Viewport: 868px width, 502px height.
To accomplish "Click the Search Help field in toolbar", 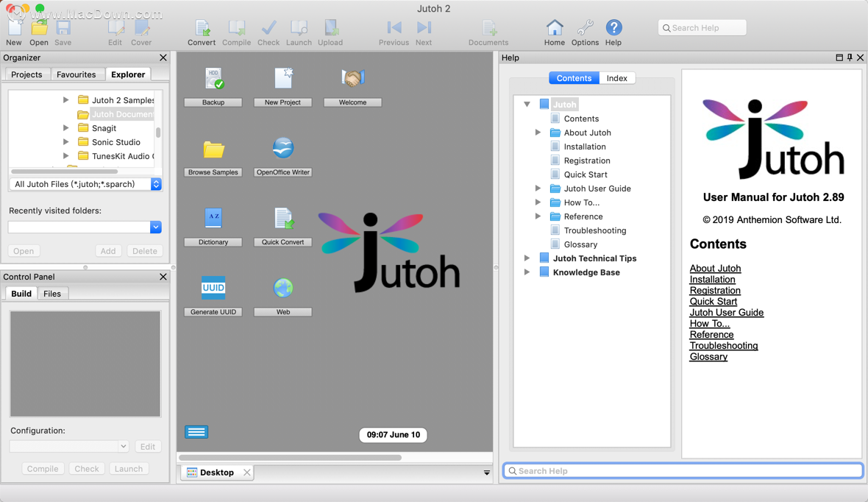I will pos(702,28).
